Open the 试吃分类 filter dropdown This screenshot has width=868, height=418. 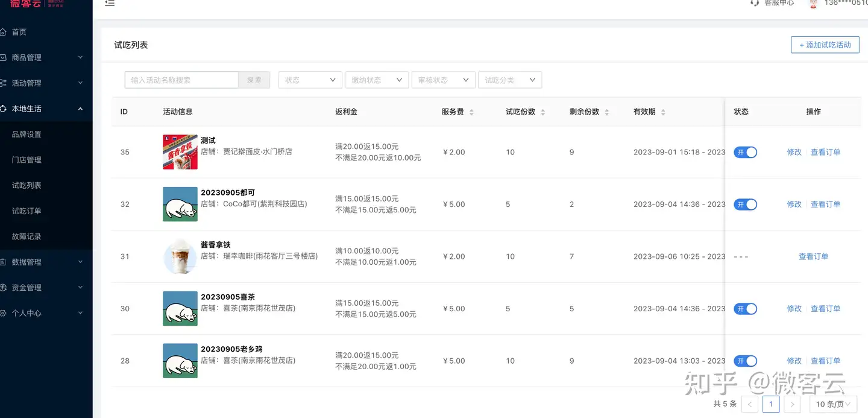pos(509,80)
